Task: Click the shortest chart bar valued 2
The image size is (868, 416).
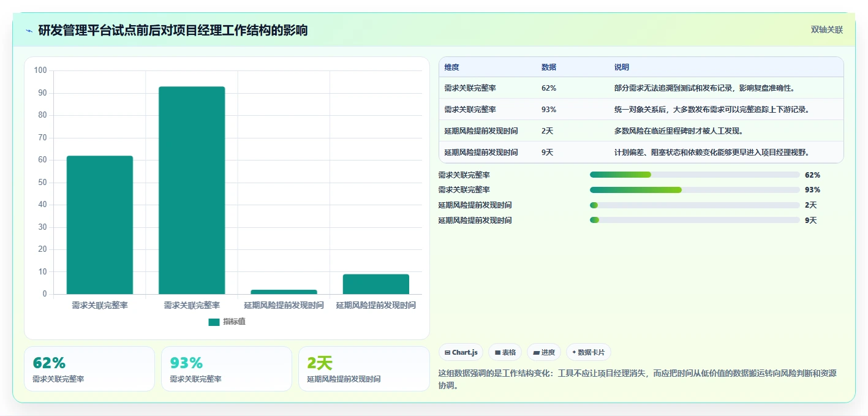Action: pyautogui.click(x=284, y=292)
